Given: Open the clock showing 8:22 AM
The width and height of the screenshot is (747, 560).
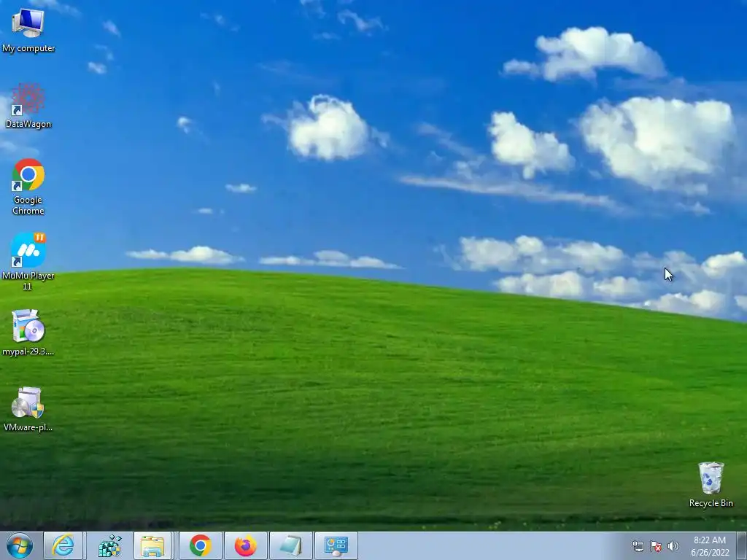Looking at the screenshot, I should 710,546.
